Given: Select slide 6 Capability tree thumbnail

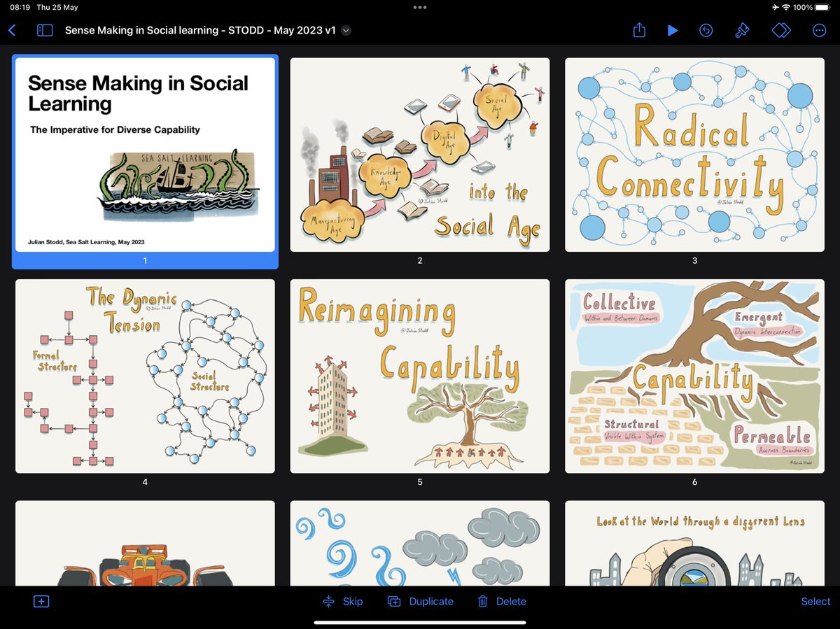Looking at the screenshot, I should (x=694, y=376).
